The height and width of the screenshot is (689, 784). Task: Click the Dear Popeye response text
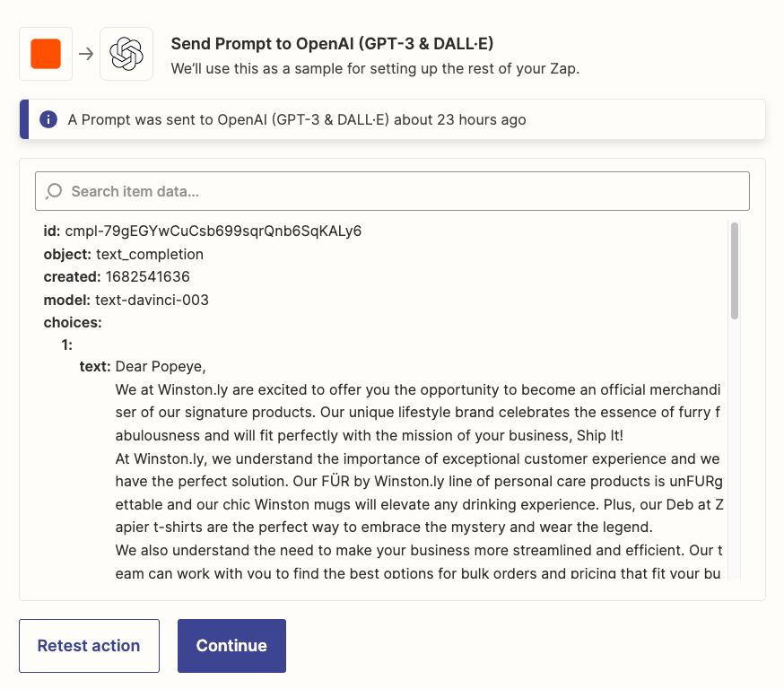click(161, 367)
